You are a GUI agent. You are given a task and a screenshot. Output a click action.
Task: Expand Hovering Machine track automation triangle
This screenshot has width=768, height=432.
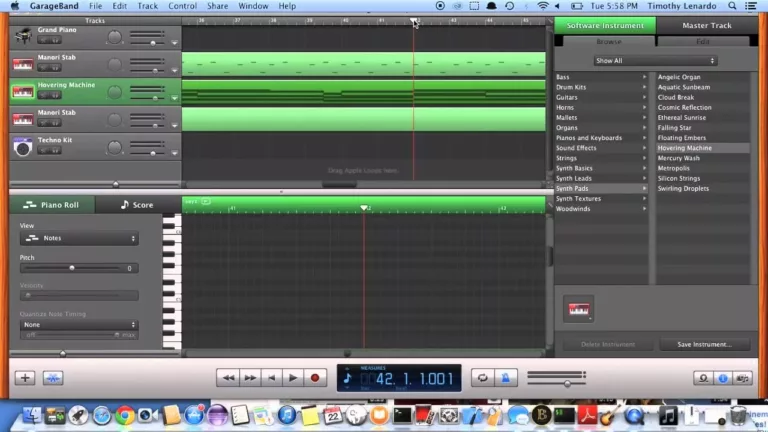pyautogui.click(x=174, y=98)
